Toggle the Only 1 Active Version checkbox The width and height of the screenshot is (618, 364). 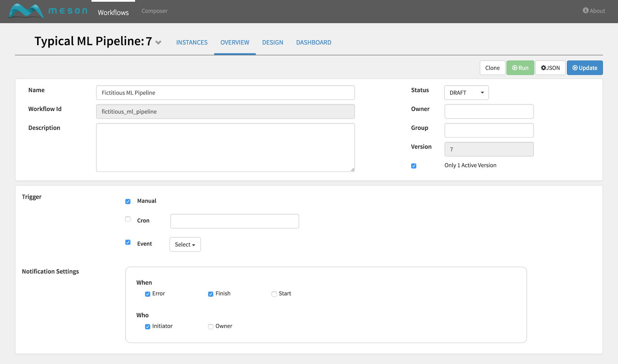(x=414, y=166)
